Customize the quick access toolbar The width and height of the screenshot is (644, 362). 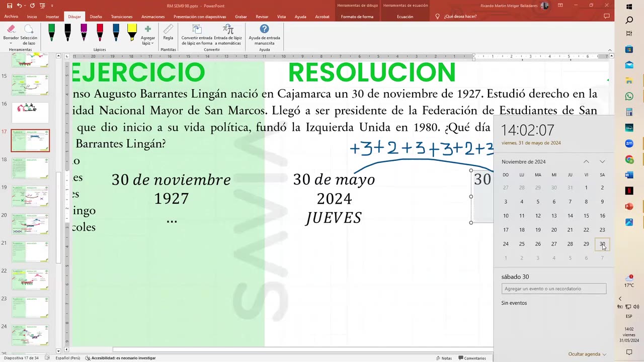pos(52,6)
